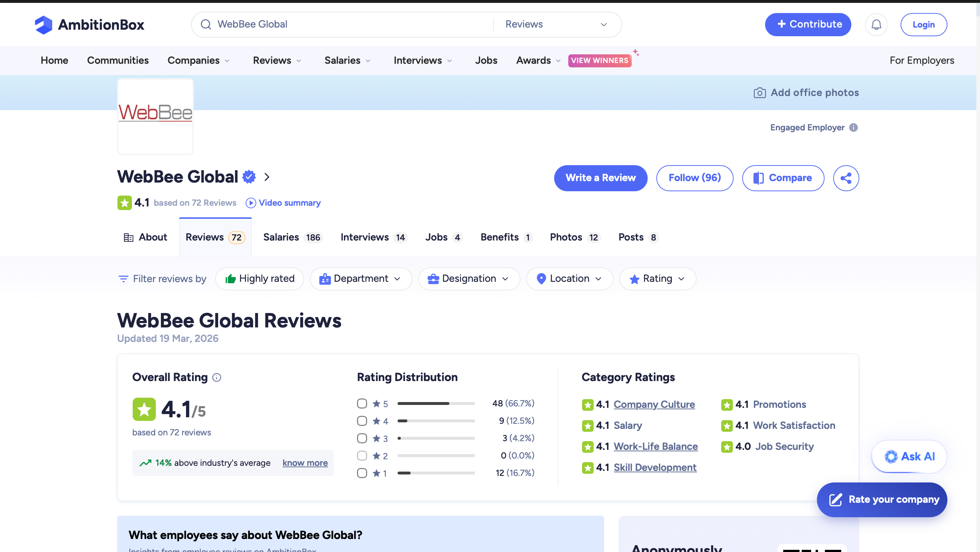Open the Department filter dropdown
This screenshot has height=552, width=980.
[360, 279]
